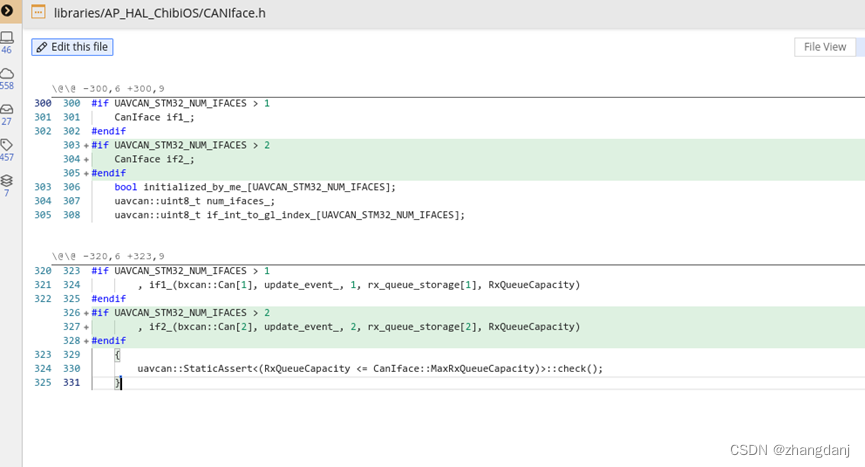
Task: Click old line number 320 in gutter
Action: coord(42,271)
